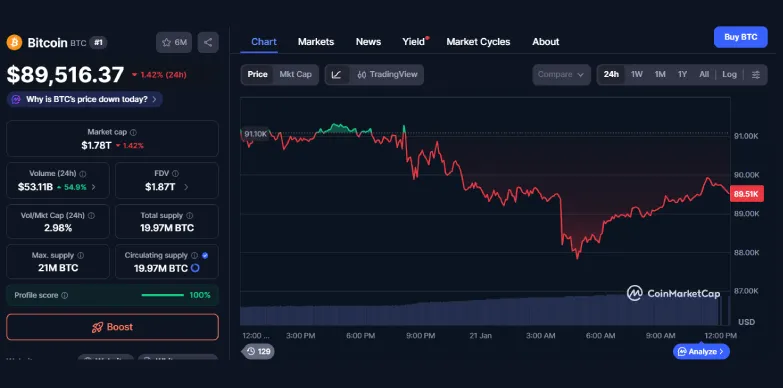783x388 pixels.
Task: Click the Profile score 100% progress bar
Action: [163, 295]
